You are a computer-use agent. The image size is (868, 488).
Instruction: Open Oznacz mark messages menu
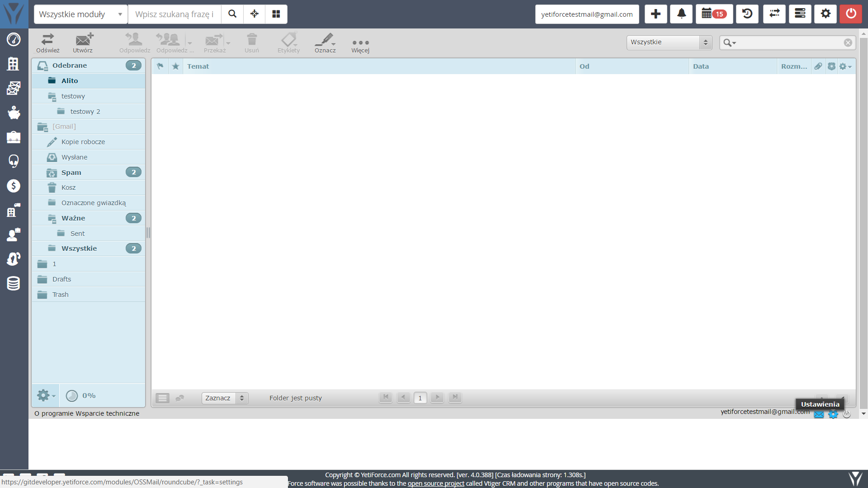325,43
